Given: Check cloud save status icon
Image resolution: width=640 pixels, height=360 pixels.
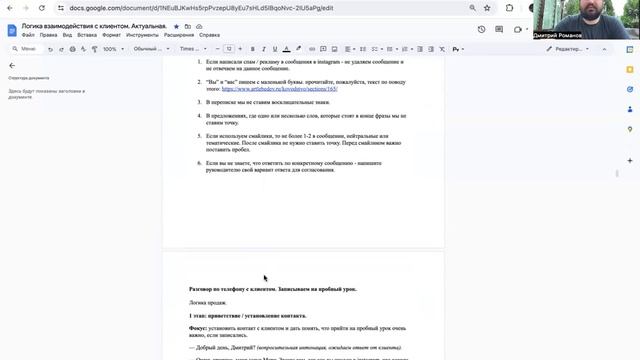Looking at the screenshot, I should point(199,27).
